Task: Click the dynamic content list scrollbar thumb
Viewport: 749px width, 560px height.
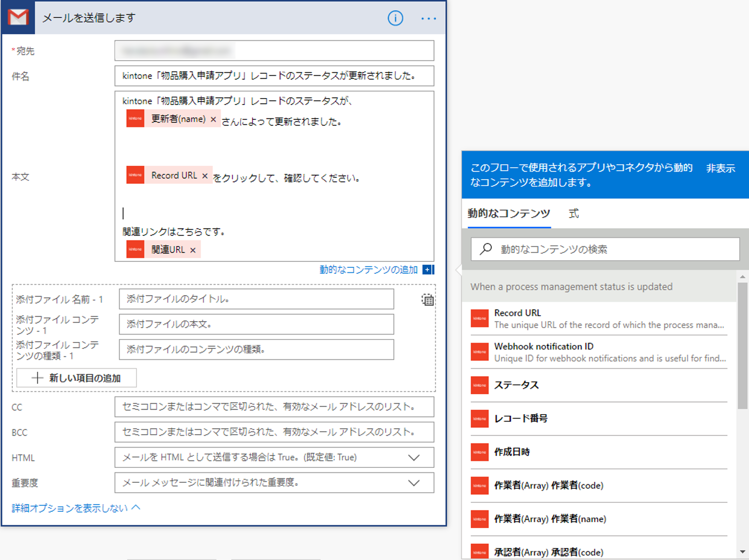Action: [743, 345]
